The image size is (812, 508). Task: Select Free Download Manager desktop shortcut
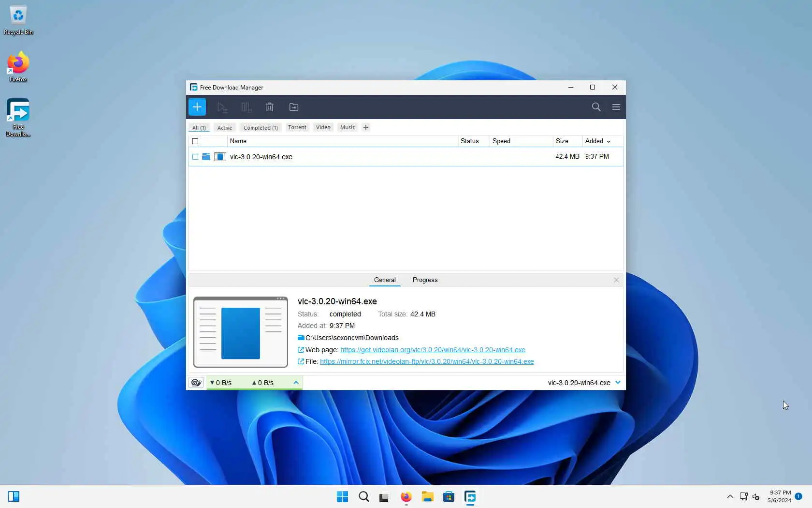point(18,118)
